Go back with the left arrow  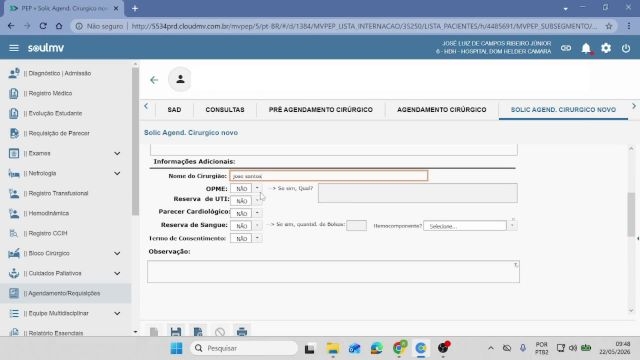154,80
